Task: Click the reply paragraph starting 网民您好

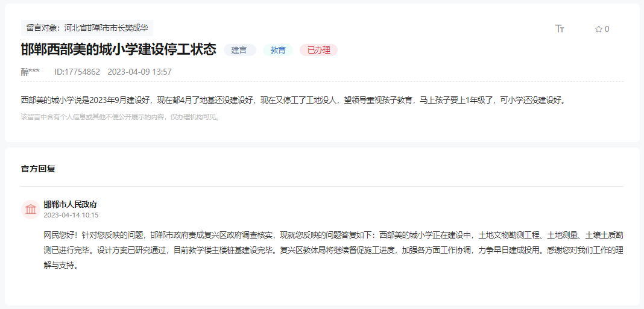Action: pyautogui.click(x=333, y=251)
